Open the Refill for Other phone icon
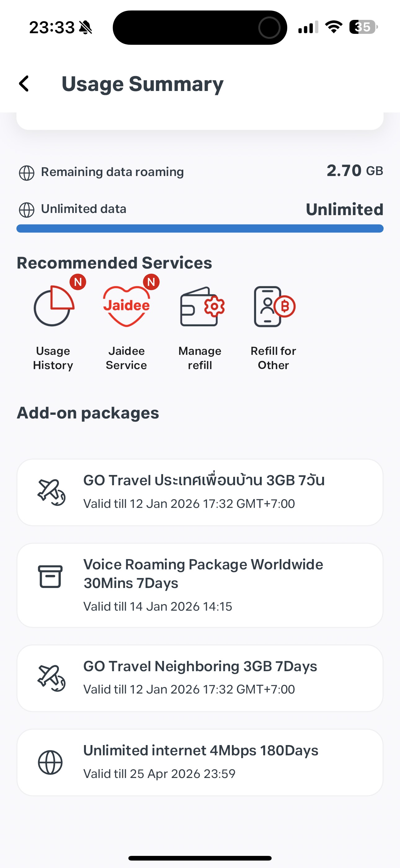The width and height of the screenshot is (400, 868). click(x=274, y=306)
